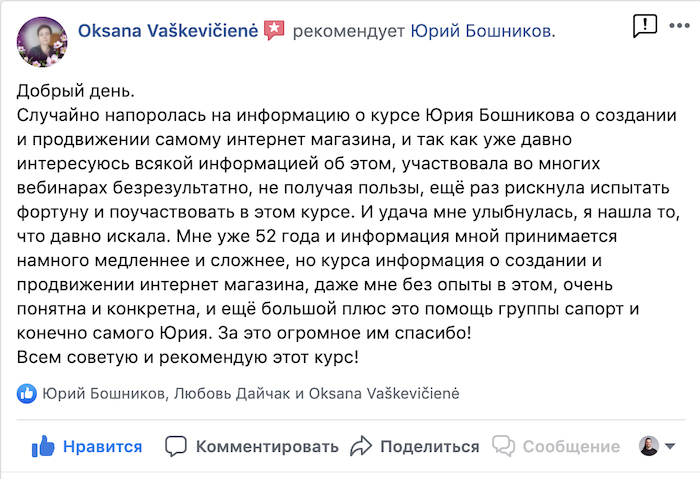Click Любовь Дайчак in the likes list
The image size is (700, 479).
(x=232, y=394)
